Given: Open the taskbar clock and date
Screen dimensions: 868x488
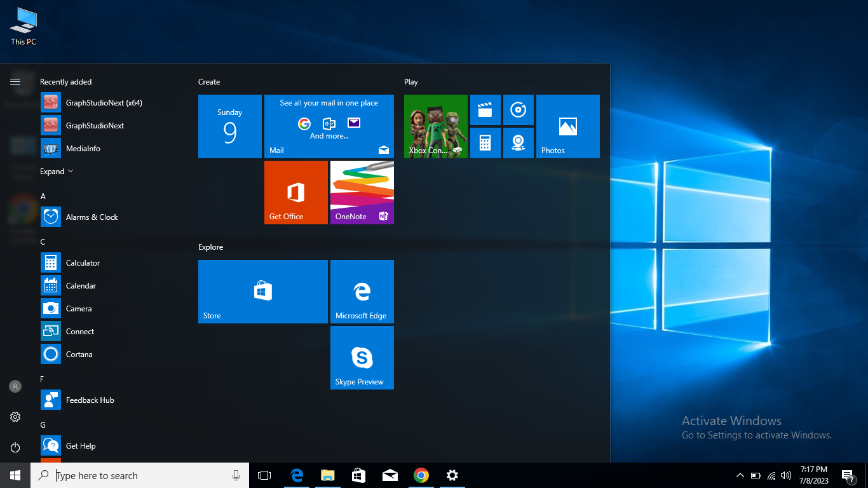Looking at the screenshot, I should [x=814, y=475].
